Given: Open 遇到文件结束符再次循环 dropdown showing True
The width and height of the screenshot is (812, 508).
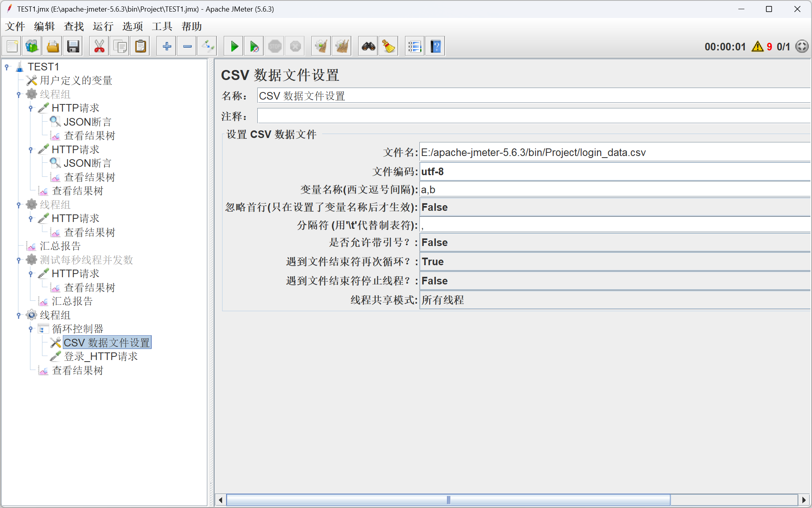Looking at the screenshot, I should click(x=615, y=262).
